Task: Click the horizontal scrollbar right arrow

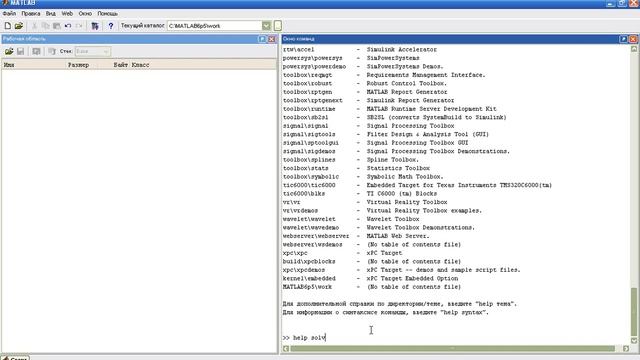Action: (x=626, y=349)
